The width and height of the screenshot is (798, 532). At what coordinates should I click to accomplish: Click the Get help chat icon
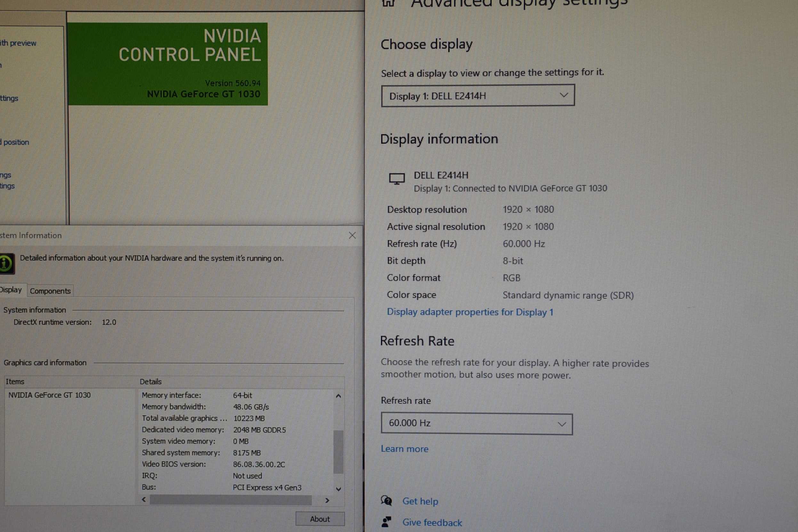(386, 500)
